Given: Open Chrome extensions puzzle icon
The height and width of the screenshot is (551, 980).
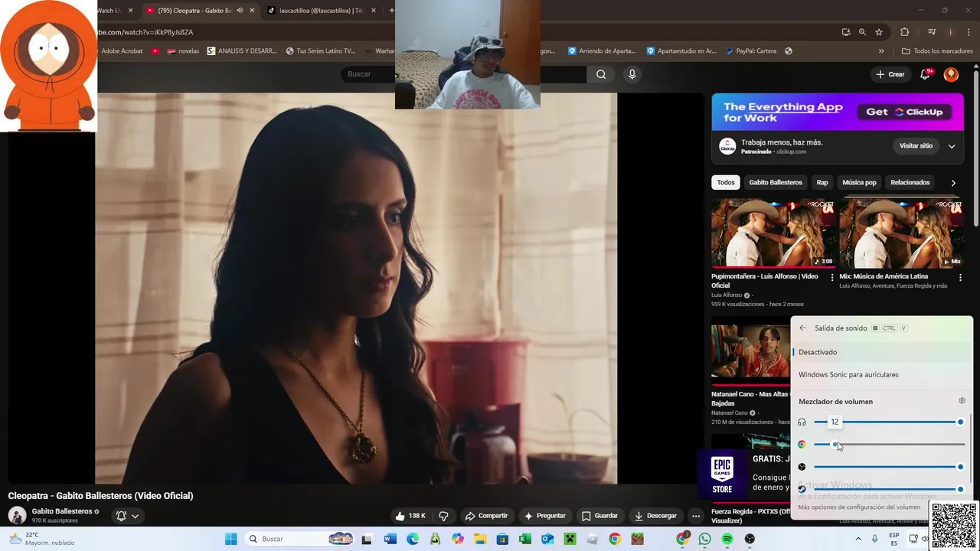Looking at the screenshot, I should (x=904, y=32).
